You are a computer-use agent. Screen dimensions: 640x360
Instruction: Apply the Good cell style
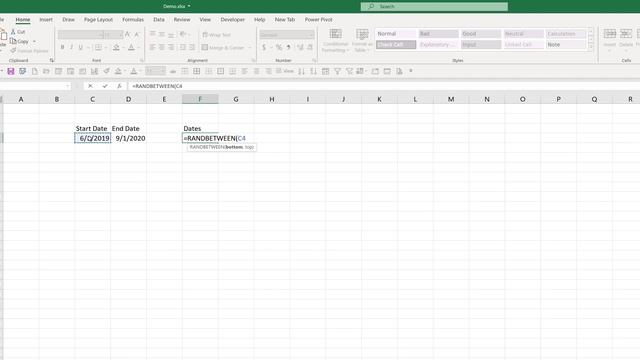481,34
